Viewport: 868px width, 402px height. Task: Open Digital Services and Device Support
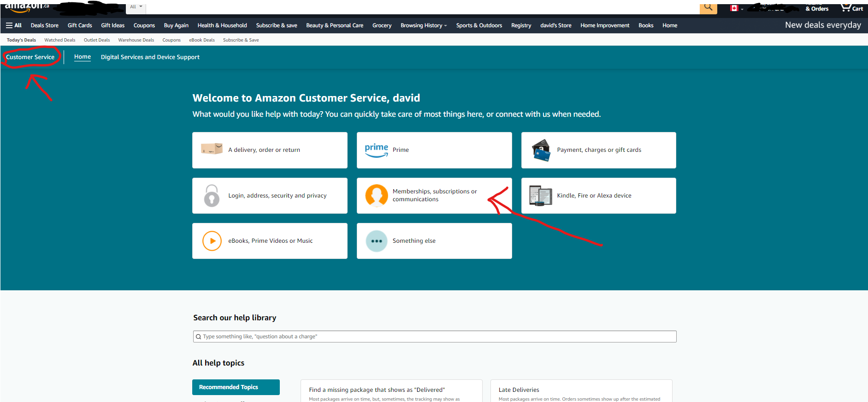(x=150, y=57)
